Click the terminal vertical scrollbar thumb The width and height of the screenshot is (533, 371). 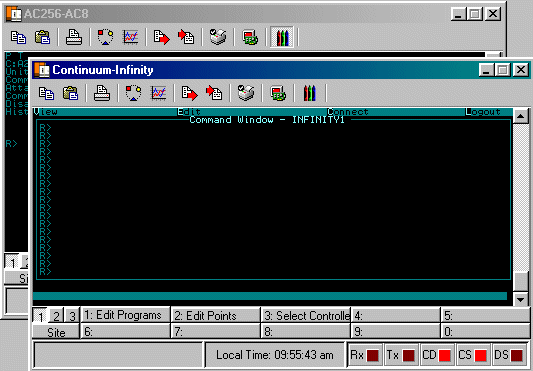click(x=520, y=282)
